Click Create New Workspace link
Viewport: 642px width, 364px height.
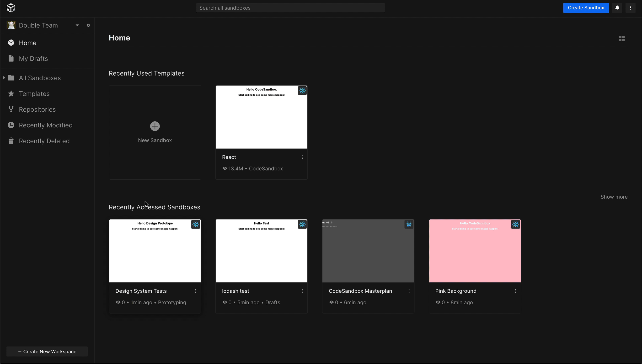[47, 351]
